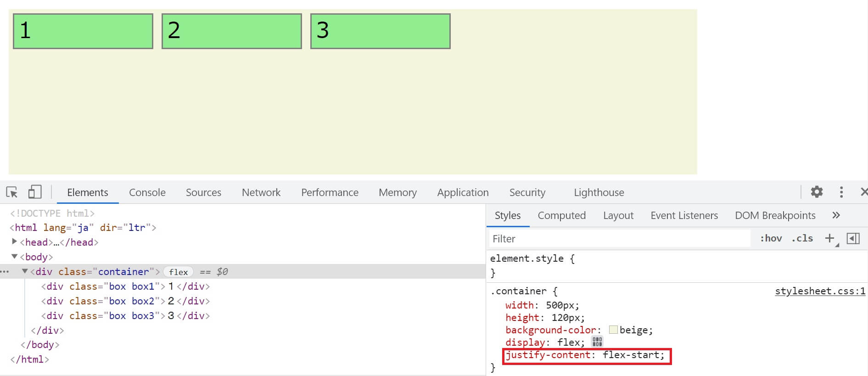Screen dimensions: 868x376
Task: Toggle the computed styles sidebar icon
Action: pos(853,238)
